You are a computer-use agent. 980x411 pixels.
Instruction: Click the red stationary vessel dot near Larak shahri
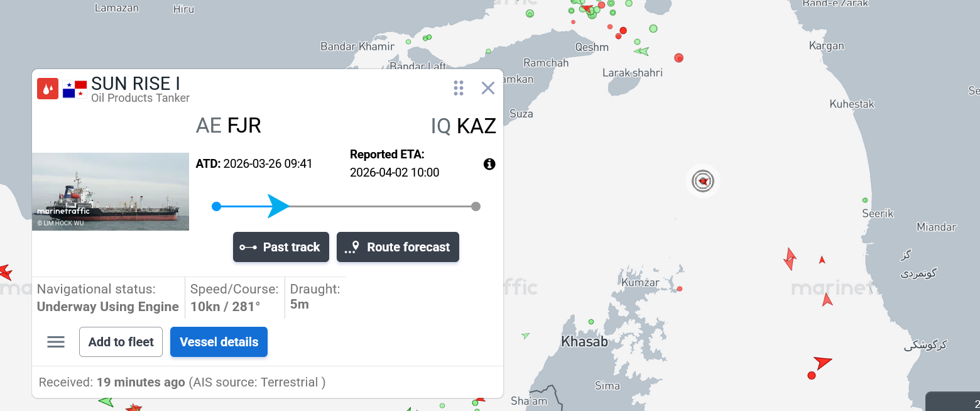point(678,58)
